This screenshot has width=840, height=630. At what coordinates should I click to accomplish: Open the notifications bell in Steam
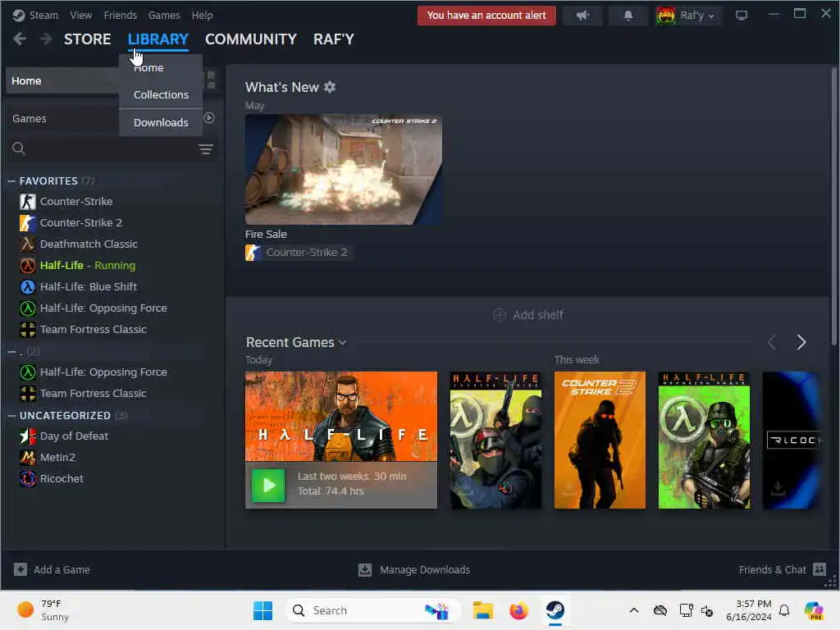pos(628,16)
